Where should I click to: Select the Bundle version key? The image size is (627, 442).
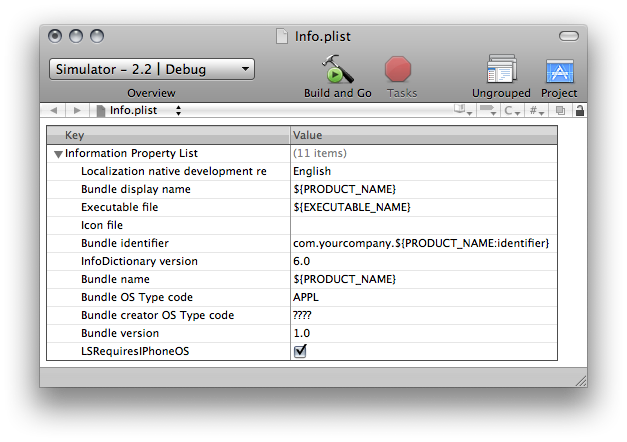coord(120,333)
